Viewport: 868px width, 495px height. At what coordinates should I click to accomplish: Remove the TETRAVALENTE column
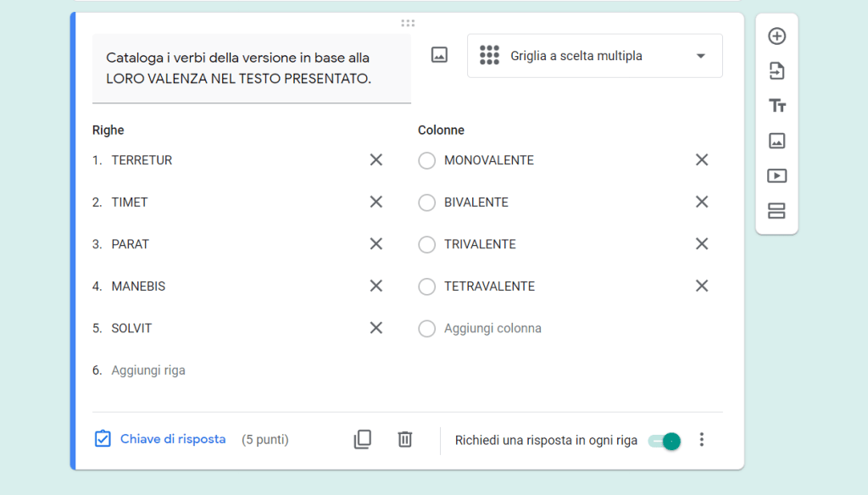coord(702,286)
